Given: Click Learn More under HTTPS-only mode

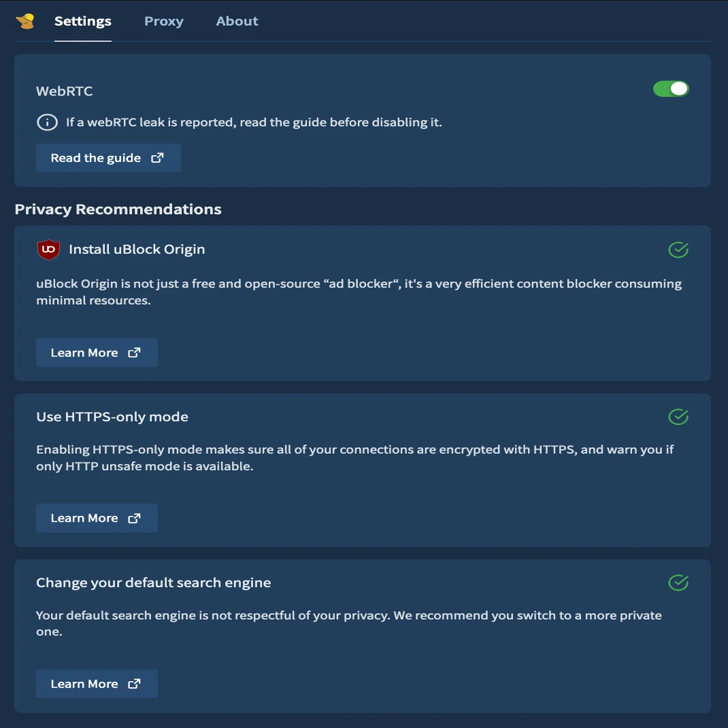Looking at the screenshot, I should pyautogui.click(x=97, y=518).
